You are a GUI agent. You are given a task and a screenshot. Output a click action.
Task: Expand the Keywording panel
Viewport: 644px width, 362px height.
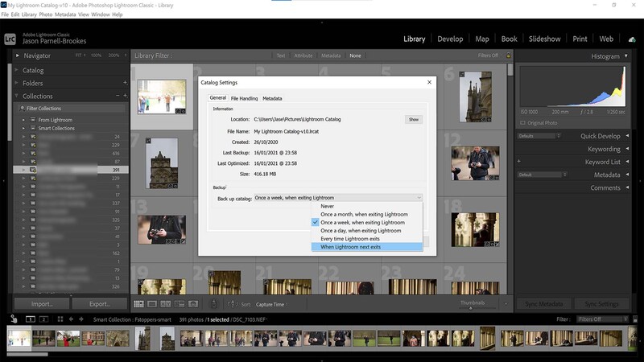[627, 149]
